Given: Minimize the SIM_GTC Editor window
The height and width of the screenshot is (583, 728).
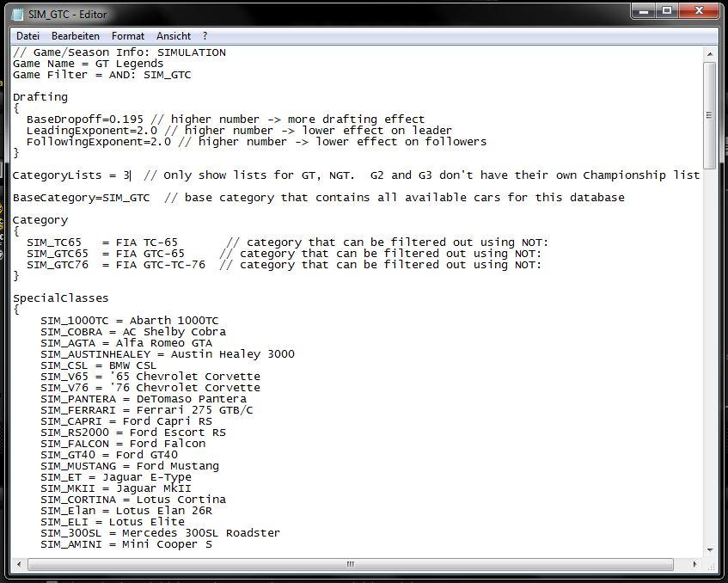Looking at the screenshot, I should pyautogui.click(x=644, y=11).
